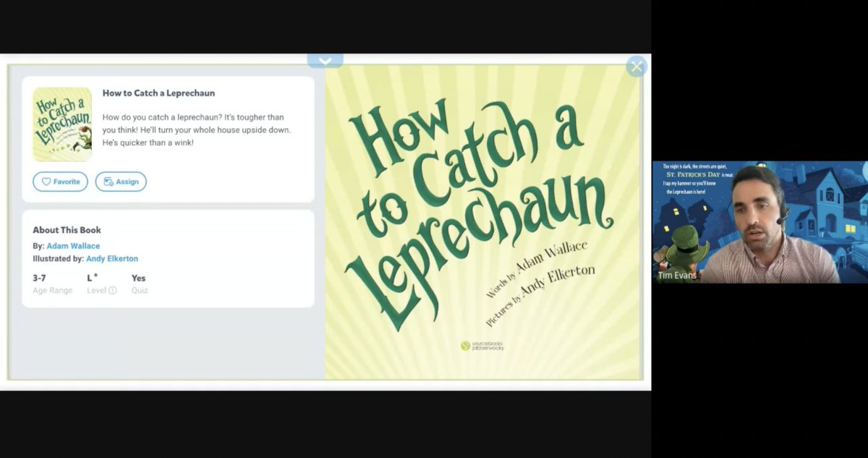Viewport: 868px width, 458px height.
Task: Click 'Pictures by Andy Elkerton' on title page
Action: pyautogui.click(x=540, y=295)
